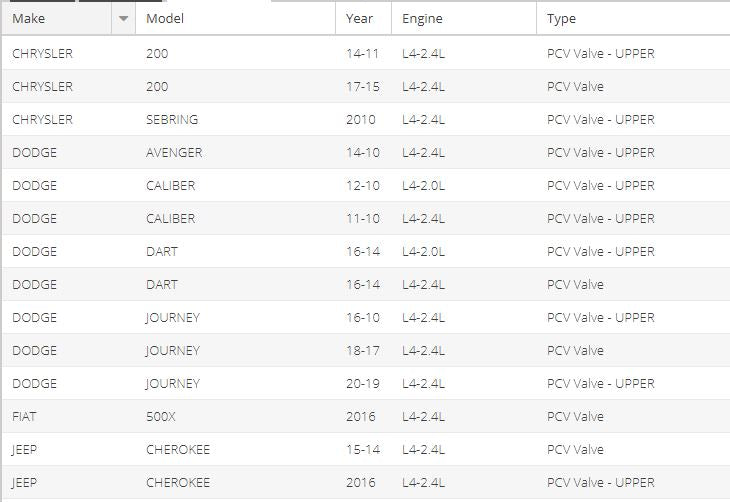Click the Journey year 16-10 cell

[x=362, y=317]
